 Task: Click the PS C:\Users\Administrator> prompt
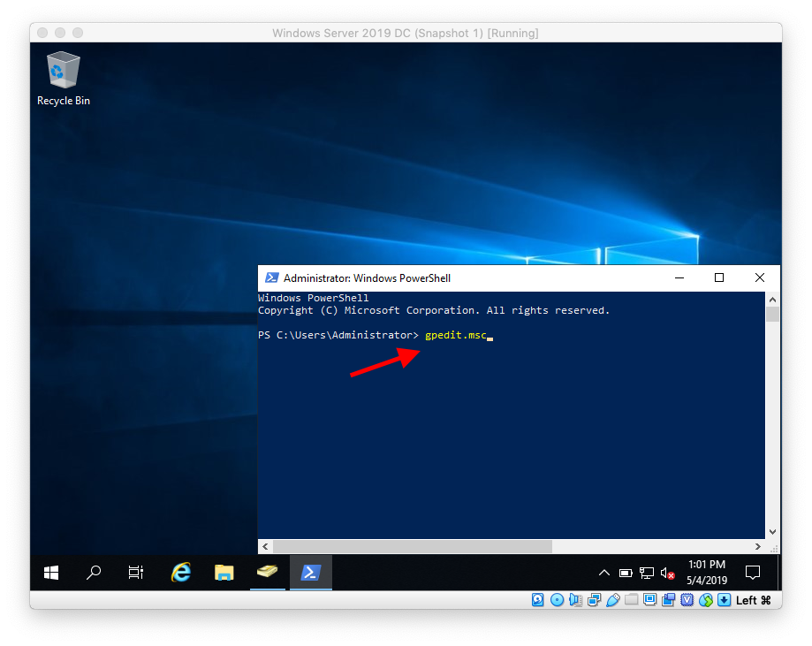point(338,335)
